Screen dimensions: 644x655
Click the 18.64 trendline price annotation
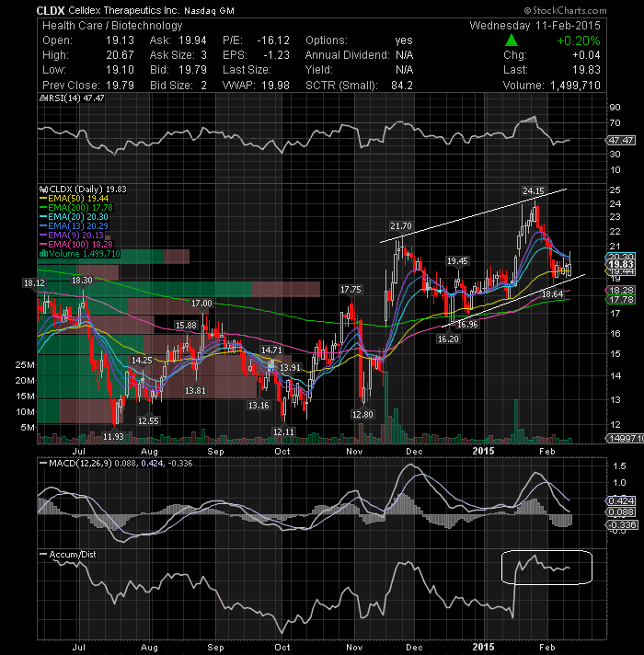click(552, 294)
